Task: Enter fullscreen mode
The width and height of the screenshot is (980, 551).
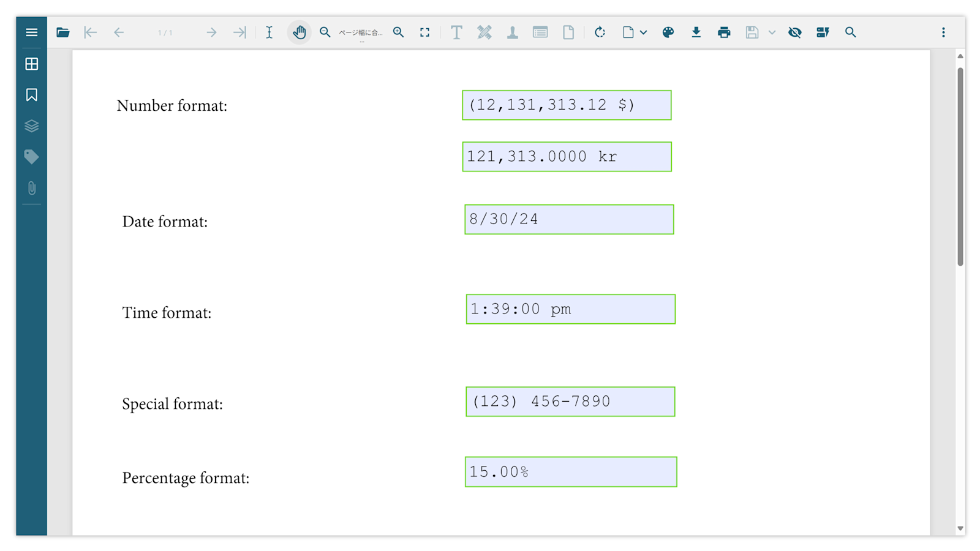Action: pyautogui.click(x=424, y=32)
